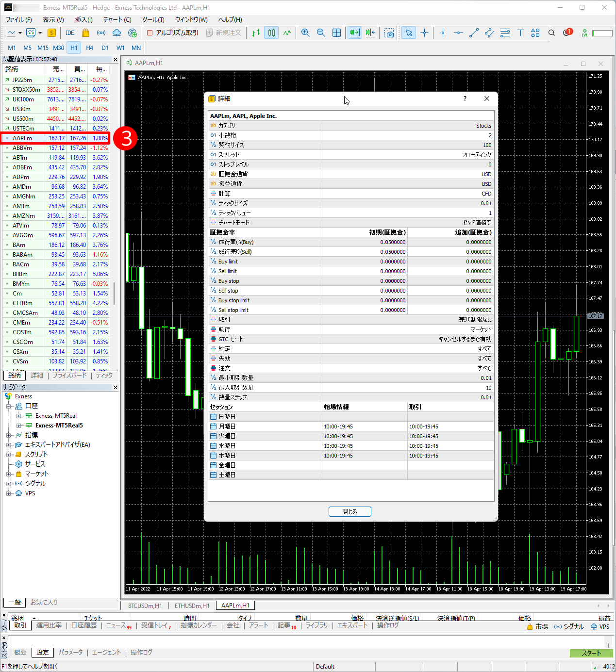Switch timeframe to M1
Image resolution: width=616 pixels, height=672 pixels.
[12, 48]
